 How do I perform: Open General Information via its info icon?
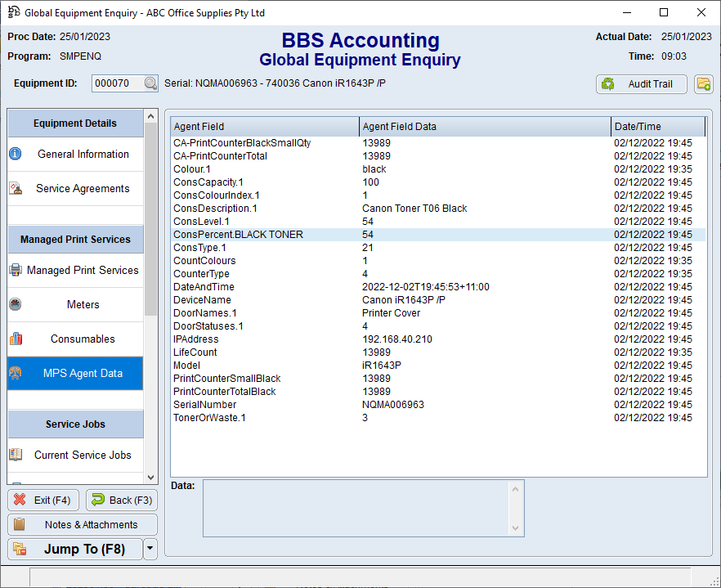[x=16, y=154]
